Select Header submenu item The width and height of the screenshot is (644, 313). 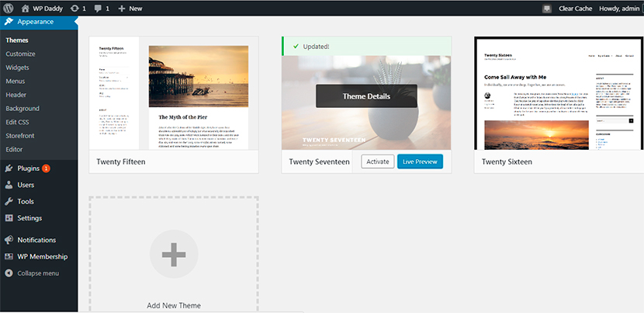(x=16, y=95)
